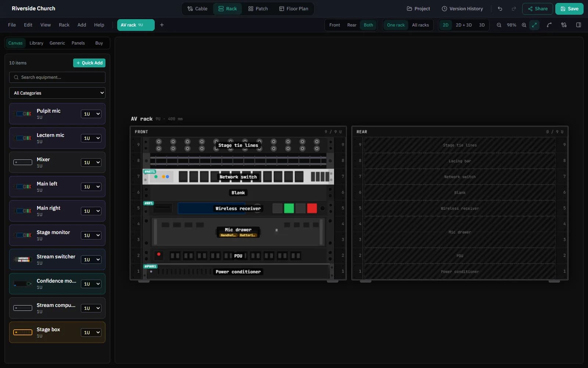Click the zoom in magnifier icon

click(524, 25)
